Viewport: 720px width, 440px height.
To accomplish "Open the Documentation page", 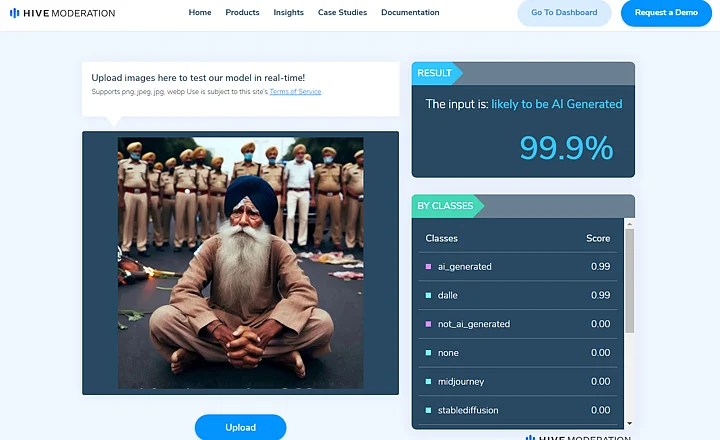I will 410,13.
